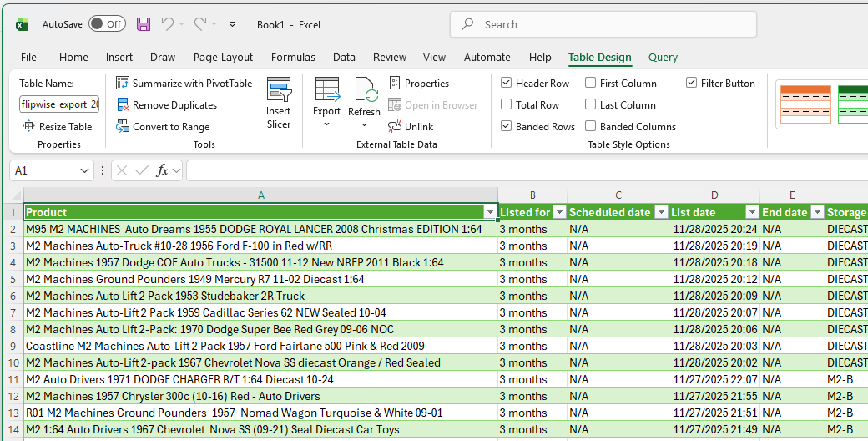Open the Name Box dropdown arrow
The image size is (868, 441).
click(x=84, y=170)
